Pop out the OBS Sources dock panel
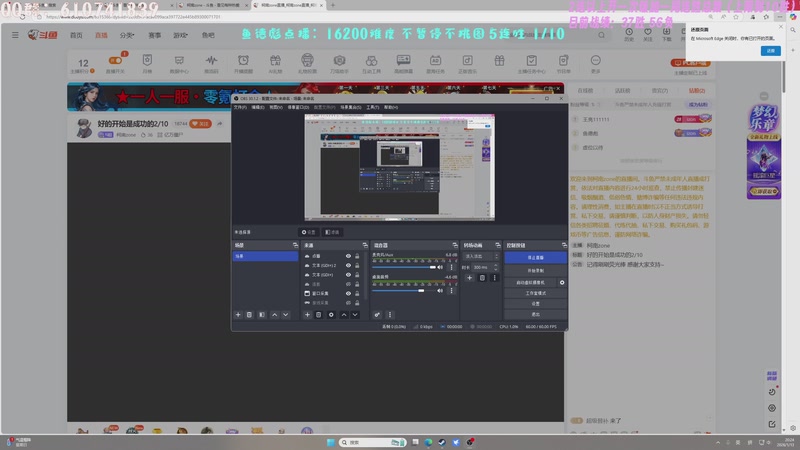Screen dimensions: 800x450 [x=364, y=245]
